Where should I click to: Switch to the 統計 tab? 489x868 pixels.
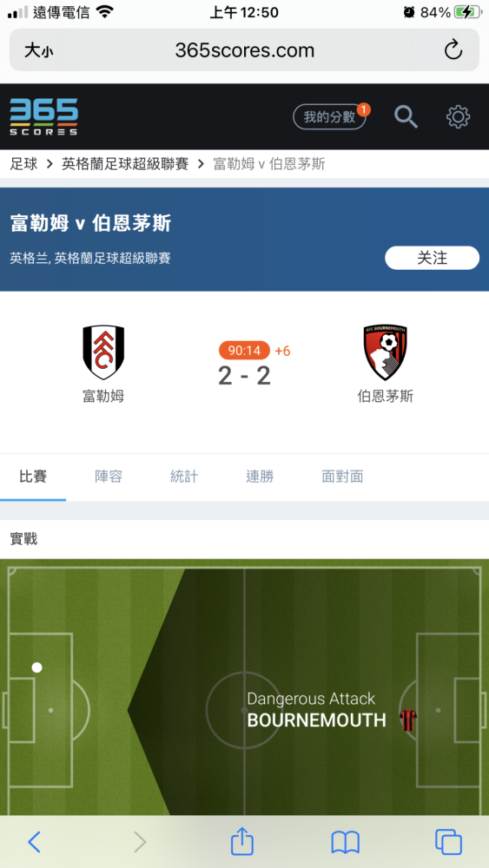coord(184,477)
